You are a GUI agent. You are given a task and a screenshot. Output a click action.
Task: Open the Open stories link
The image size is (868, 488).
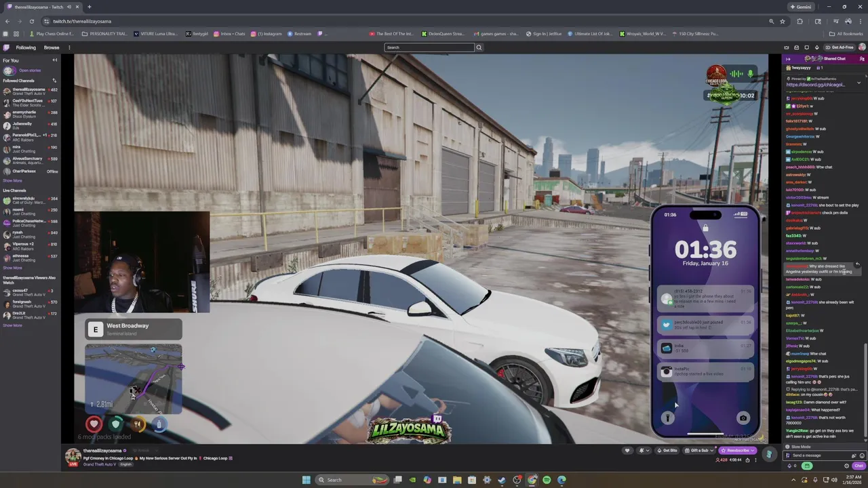30,70
